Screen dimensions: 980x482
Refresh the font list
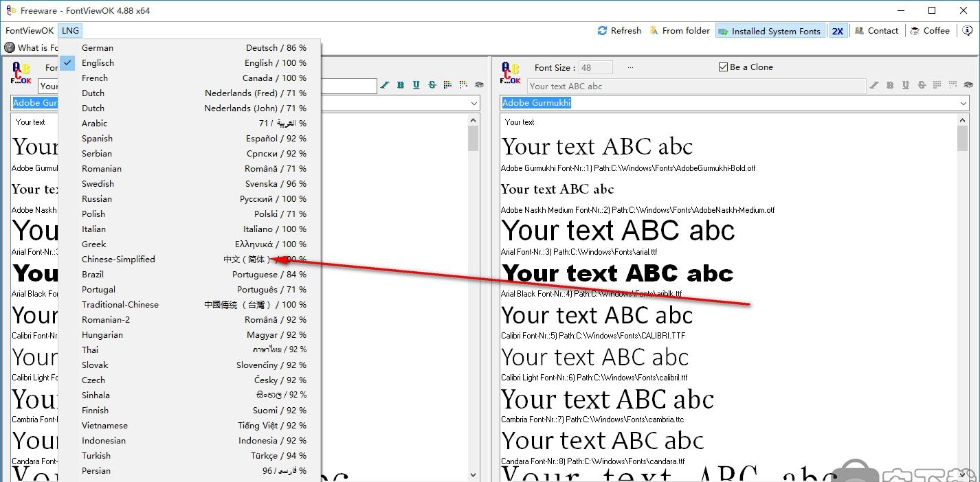[x=619, y=31]
